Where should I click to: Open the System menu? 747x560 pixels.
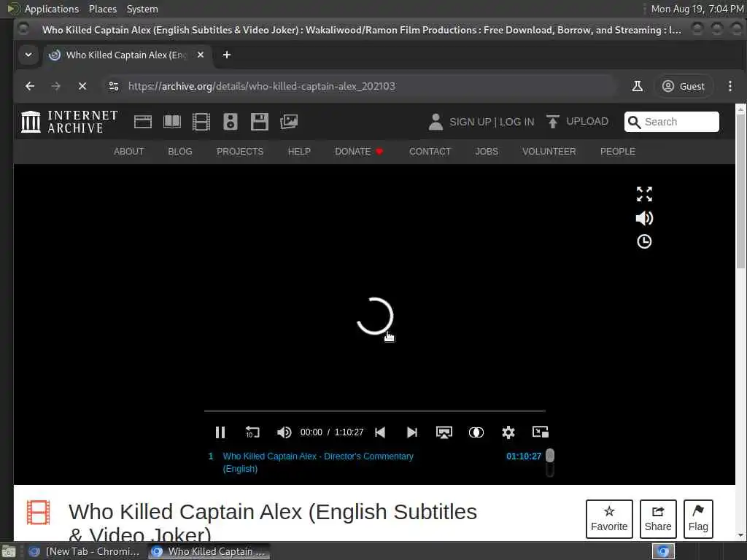point(142,9)
